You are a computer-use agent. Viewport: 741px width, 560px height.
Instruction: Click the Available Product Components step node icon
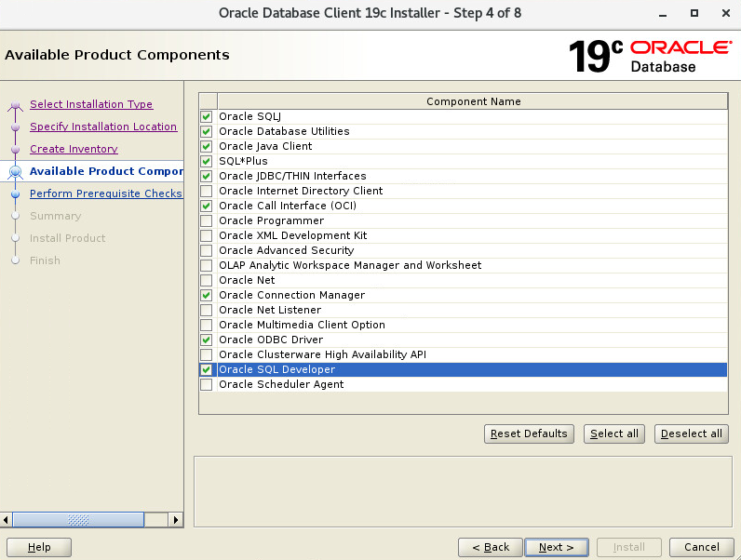[15, 172]
